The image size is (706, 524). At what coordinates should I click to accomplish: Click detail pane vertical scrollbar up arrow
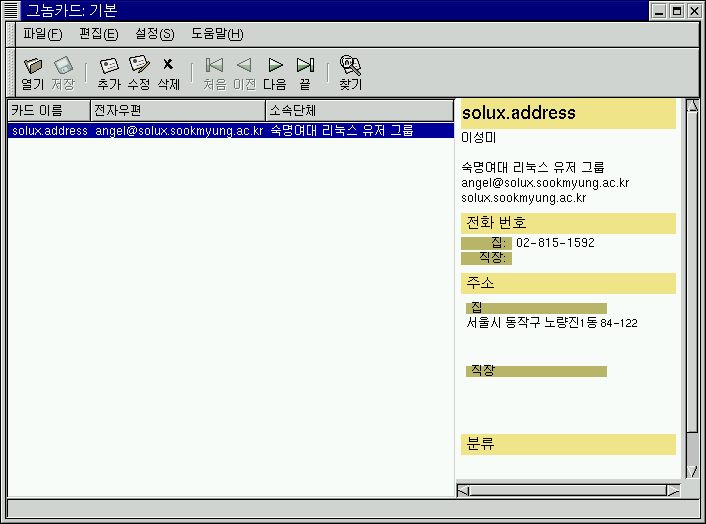tap(692, 106)
